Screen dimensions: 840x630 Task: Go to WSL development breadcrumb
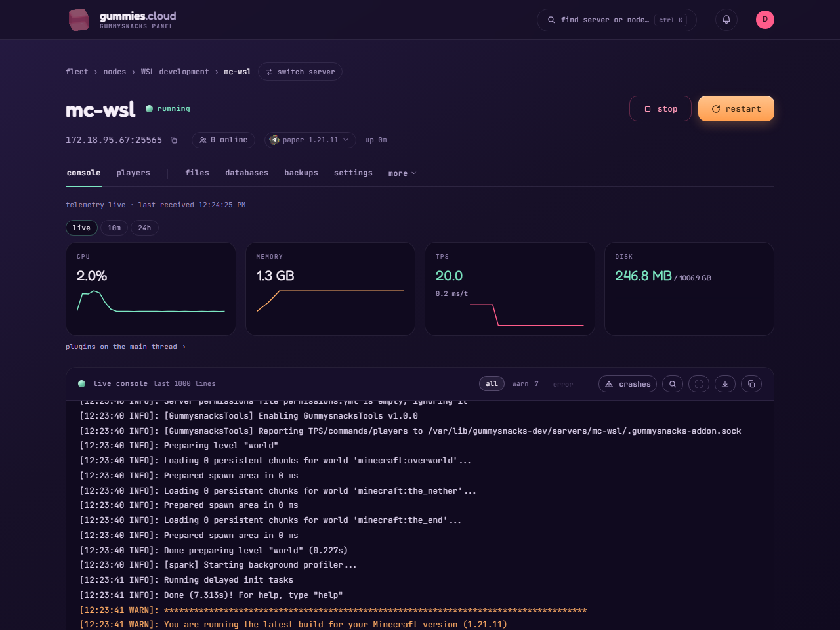175,72
